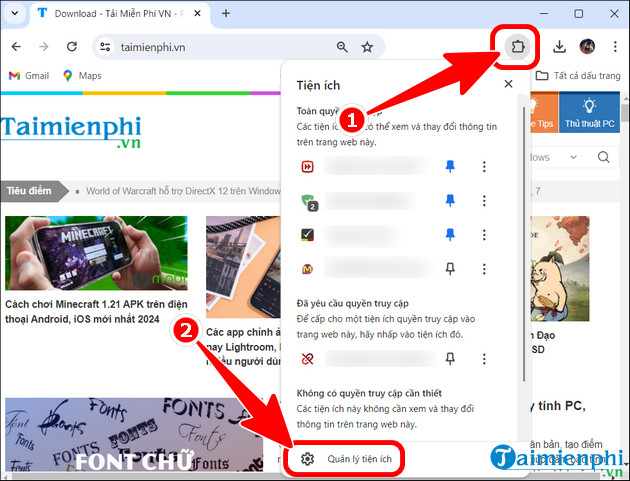The image size is (630, 481).
Task: Open the photo editing apps article thumbnail
Action: click(x=243, y=267)
